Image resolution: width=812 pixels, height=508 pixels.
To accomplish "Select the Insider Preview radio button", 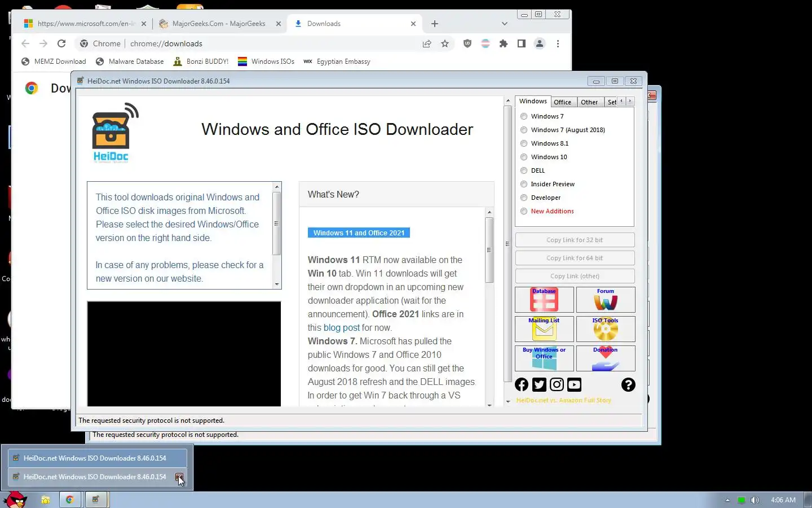I will click(524, 184).
